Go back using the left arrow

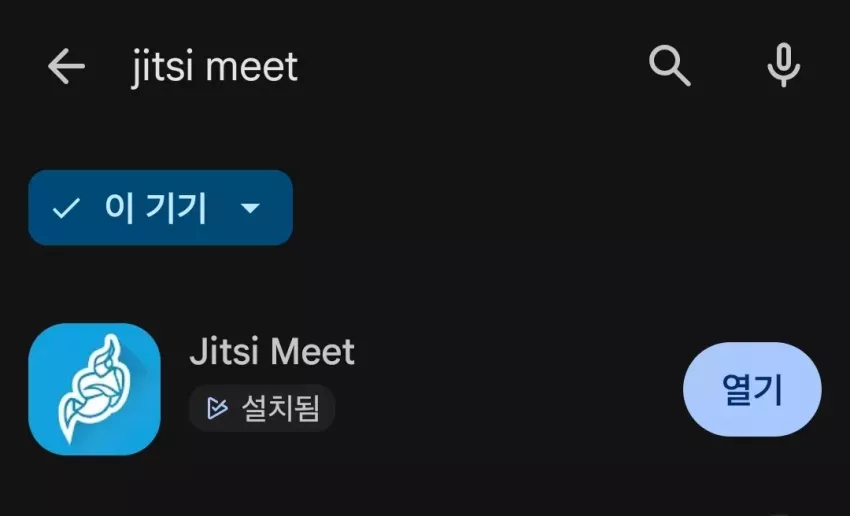click(66, 66)
